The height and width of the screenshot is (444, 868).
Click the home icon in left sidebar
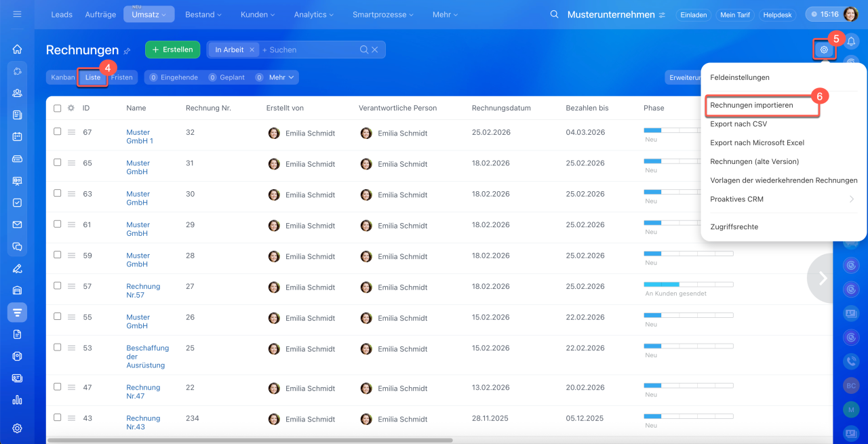18,49
